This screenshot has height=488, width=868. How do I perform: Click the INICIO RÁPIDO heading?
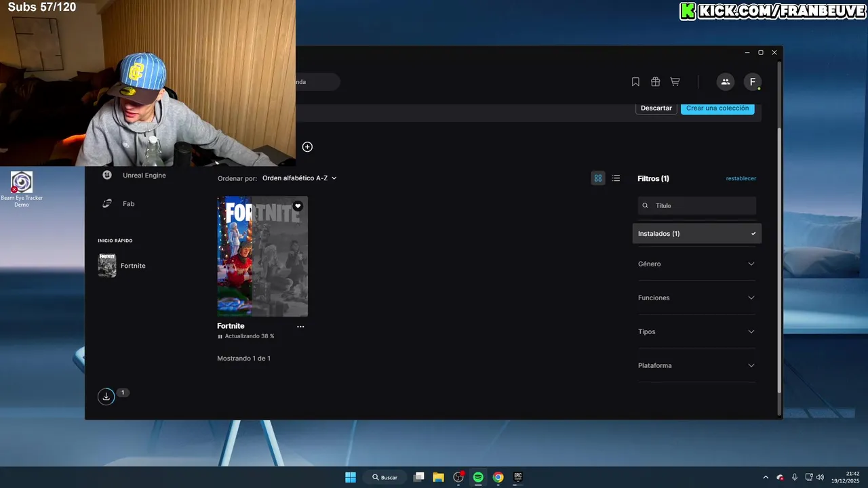[115, 241]
